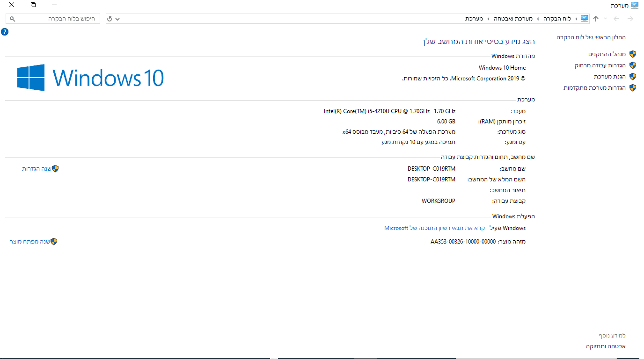Viewport: 644px width, 359px height.
Task: Click 'שנה הגדרות' change settings link
Action: click(x=37, y=169)
